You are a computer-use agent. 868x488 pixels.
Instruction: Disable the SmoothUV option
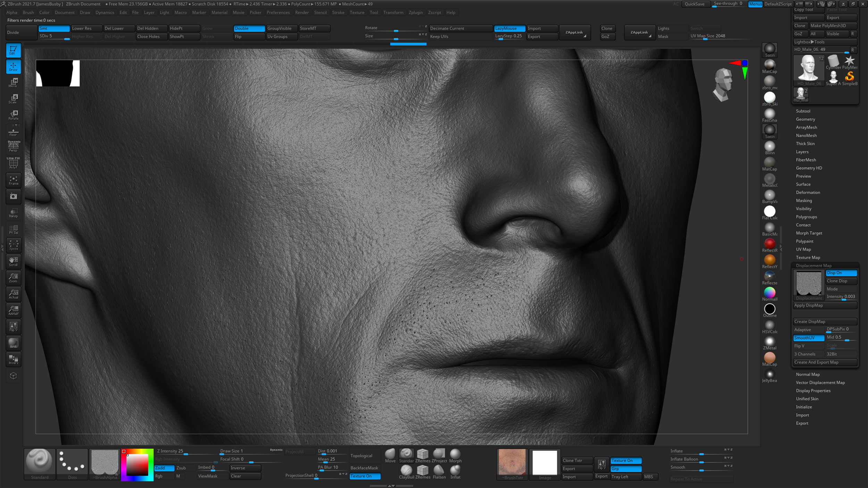pyautogui.click(x=808, y=338)
